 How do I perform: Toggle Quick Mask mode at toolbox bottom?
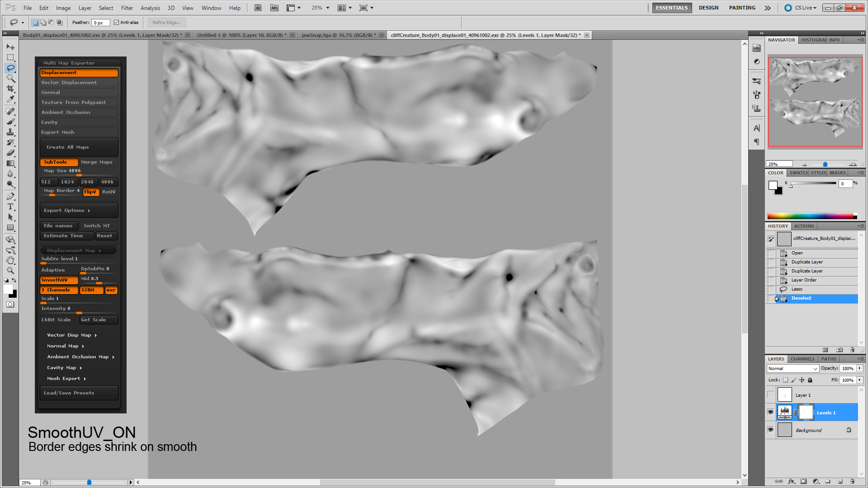(x=10, y=305)
